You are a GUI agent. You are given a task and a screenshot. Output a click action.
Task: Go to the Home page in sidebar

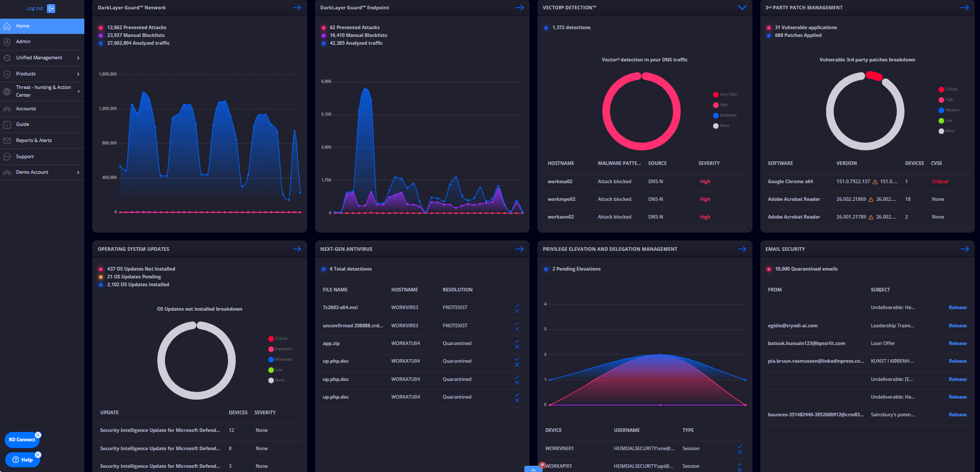pyautogui.click(x=42, y=26)
